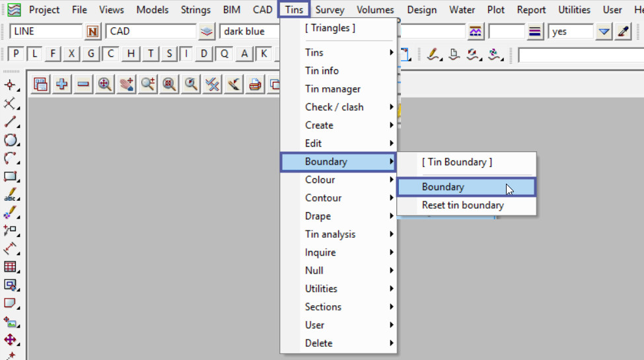Click Tin manager in the Tins menu
644x360 pixels.
tap(333, 89)
